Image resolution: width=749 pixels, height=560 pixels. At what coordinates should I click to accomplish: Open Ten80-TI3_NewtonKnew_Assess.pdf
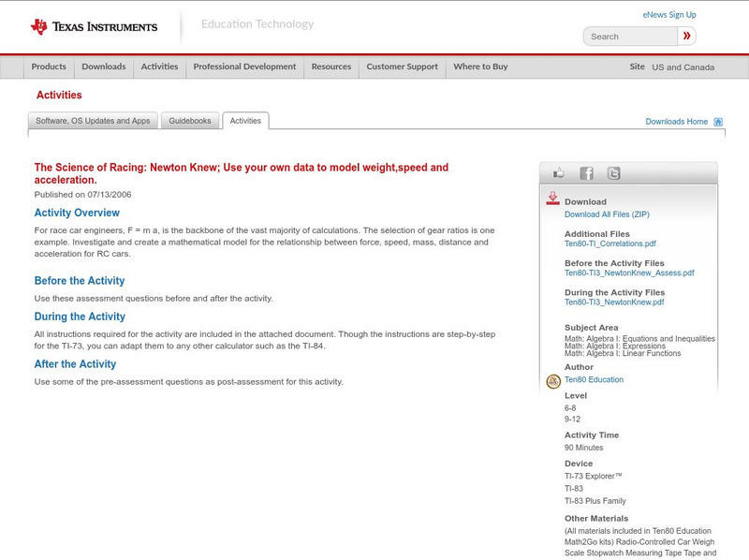(x=629, y=273)
